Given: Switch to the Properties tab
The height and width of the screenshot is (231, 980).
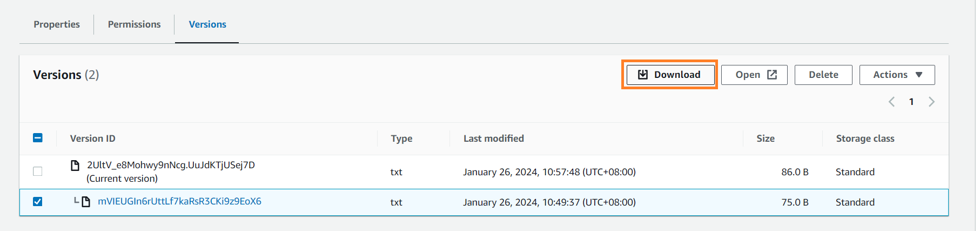Looking at the screenshot, I should [57, 24].
